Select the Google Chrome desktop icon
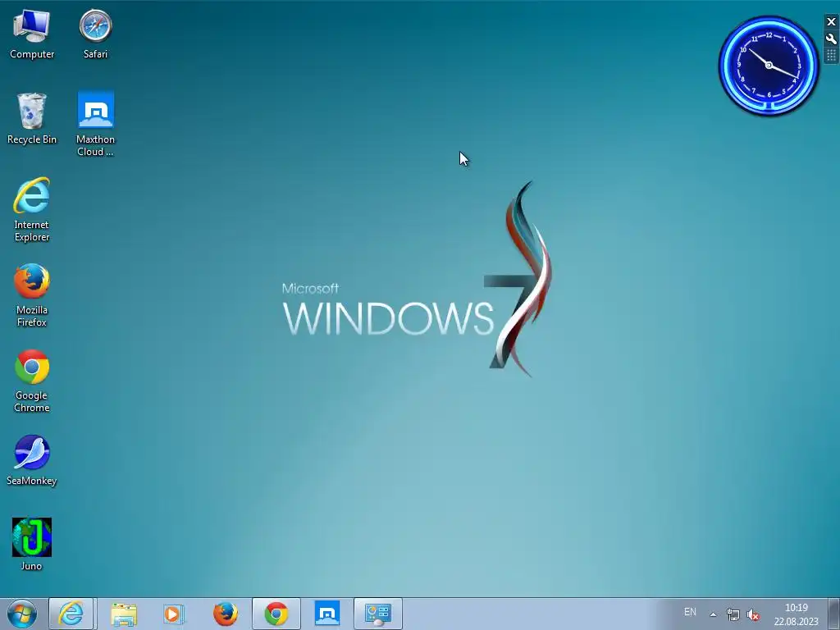 click(32, 381)
